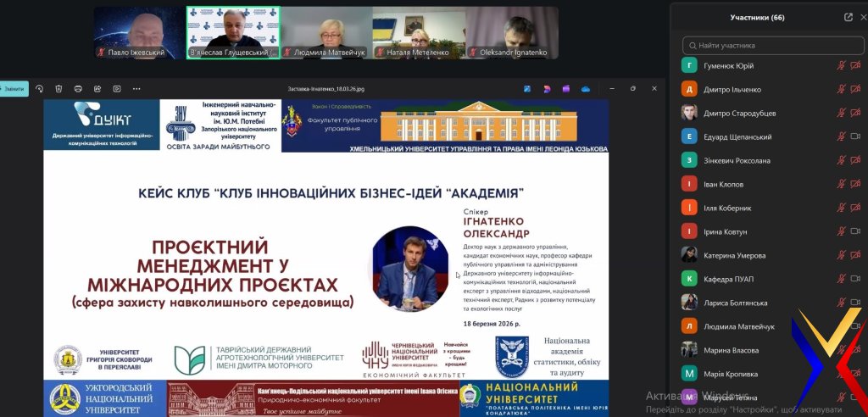Toggle muted microphone icon for Гуменюк Юрій
The image size is (868, 417).
click(x=841, y=65)
